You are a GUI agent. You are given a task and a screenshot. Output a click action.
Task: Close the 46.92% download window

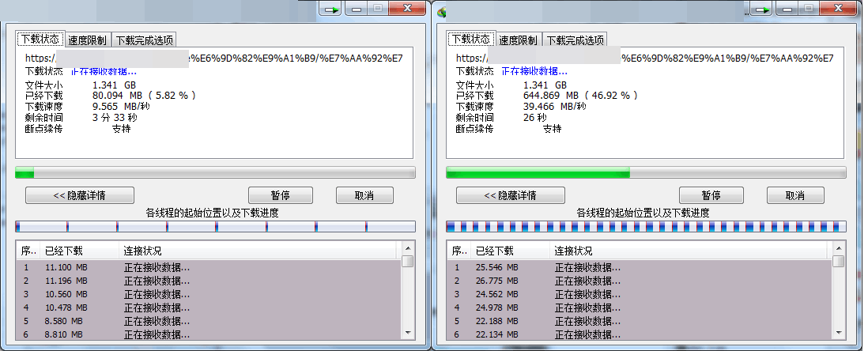click(838, 9)
